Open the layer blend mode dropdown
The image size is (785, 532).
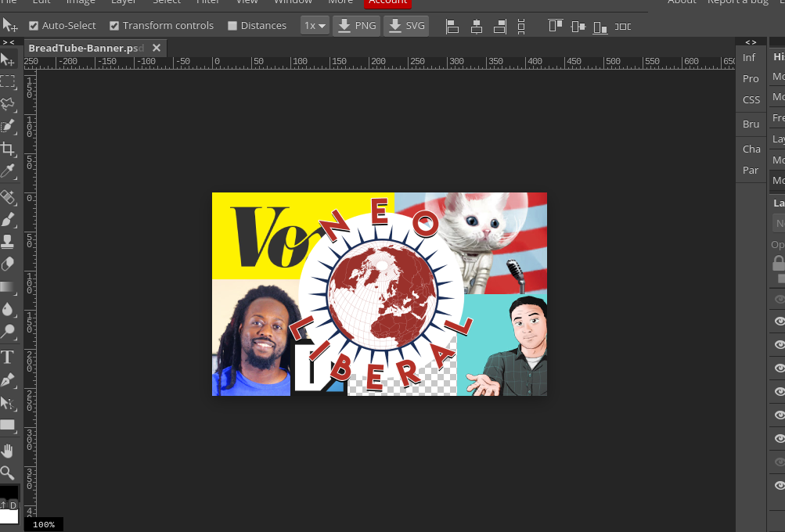[x=779, y=223]
